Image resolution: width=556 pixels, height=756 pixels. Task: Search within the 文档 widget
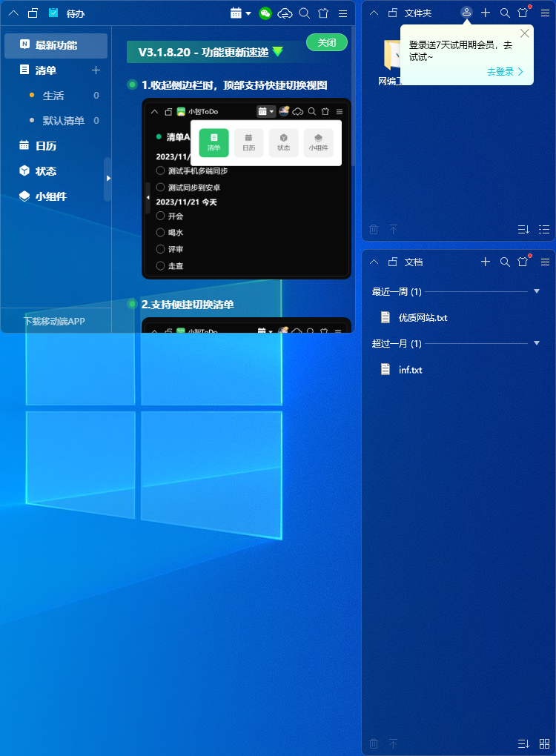click(505, 262)
